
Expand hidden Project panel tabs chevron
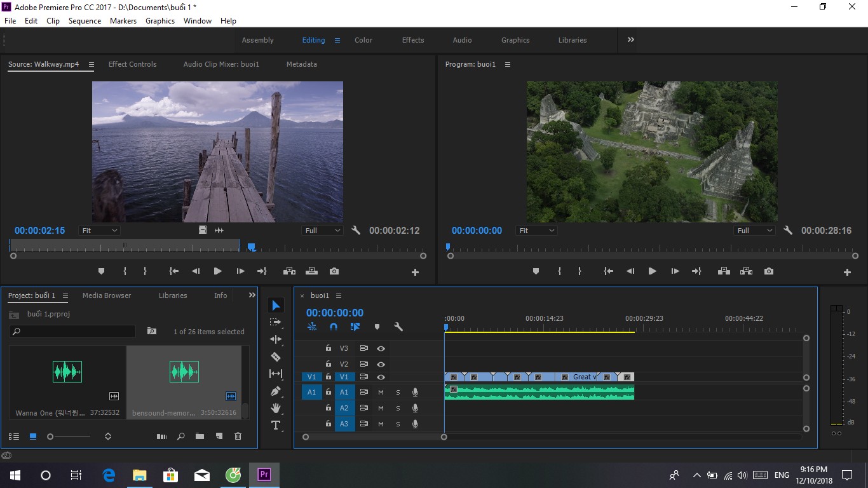point(252,295)
